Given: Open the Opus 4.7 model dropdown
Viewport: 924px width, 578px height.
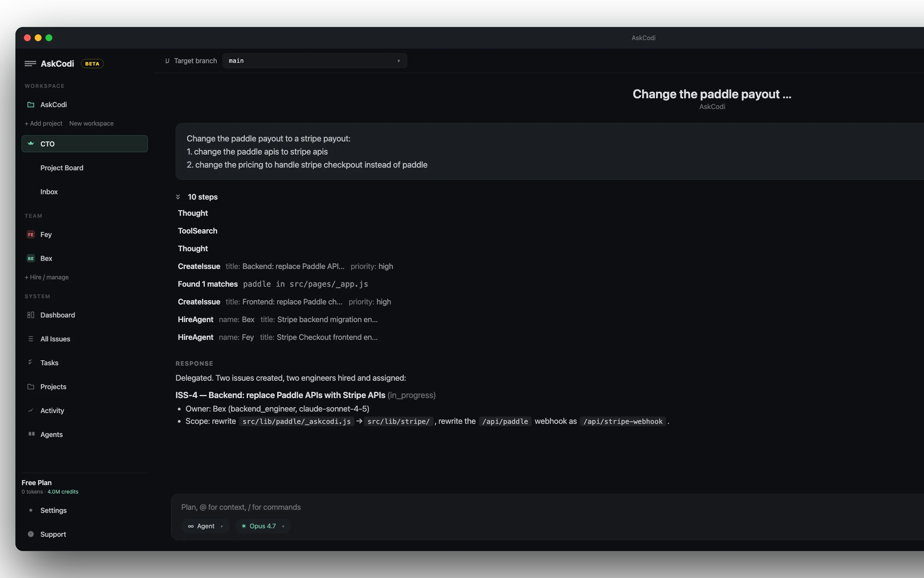Looking at the screenshot, I should [263, 526].
